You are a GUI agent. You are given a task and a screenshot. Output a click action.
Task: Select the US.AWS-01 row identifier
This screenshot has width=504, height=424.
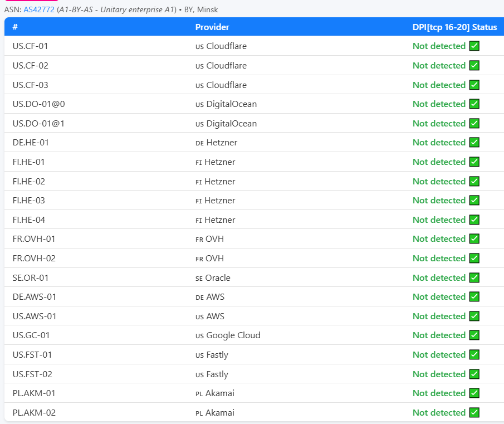coord(35,316)
